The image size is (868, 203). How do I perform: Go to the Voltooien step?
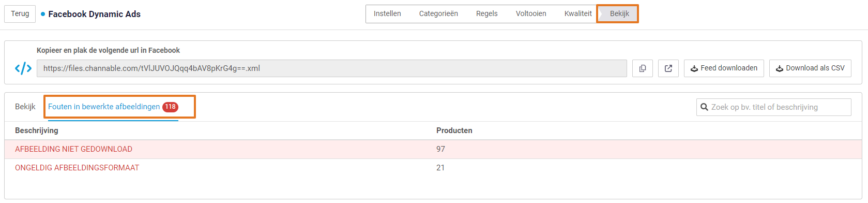pyautogui.click(x=531, y=13)
